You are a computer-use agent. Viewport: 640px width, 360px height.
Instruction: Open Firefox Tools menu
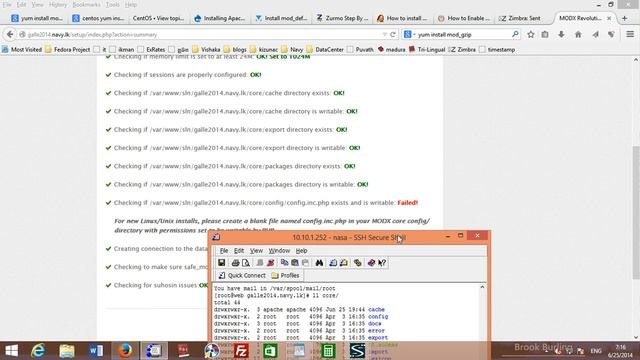pos(112,4)
